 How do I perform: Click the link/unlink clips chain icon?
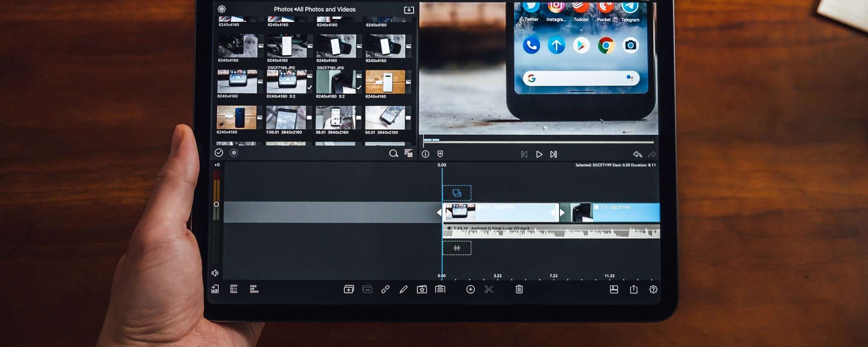[x=385, y=289]
